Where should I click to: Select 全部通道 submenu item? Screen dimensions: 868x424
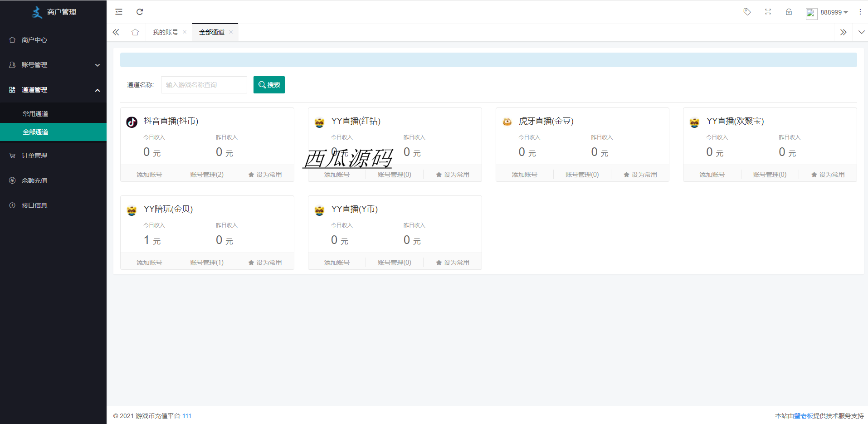(x=53, y=132)
